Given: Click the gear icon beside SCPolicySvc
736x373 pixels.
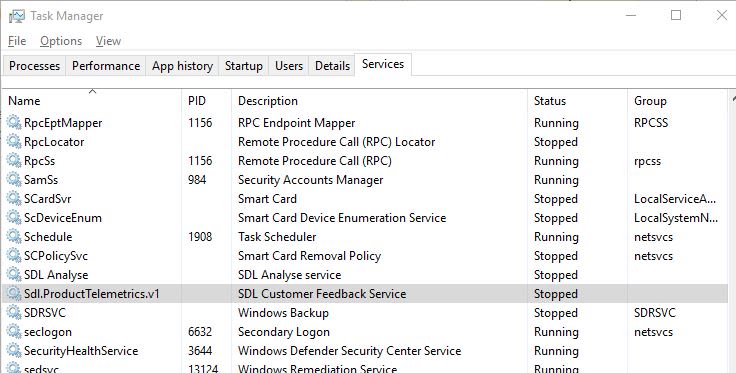Looking at the screenshot, I should (x=14, y=256).
